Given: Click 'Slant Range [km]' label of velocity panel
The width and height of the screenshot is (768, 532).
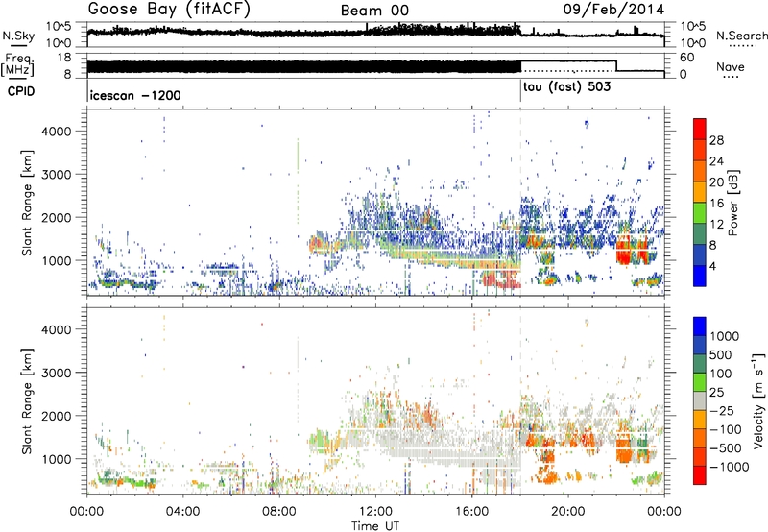Looking at the screenshot, I should tap(27, 400).
